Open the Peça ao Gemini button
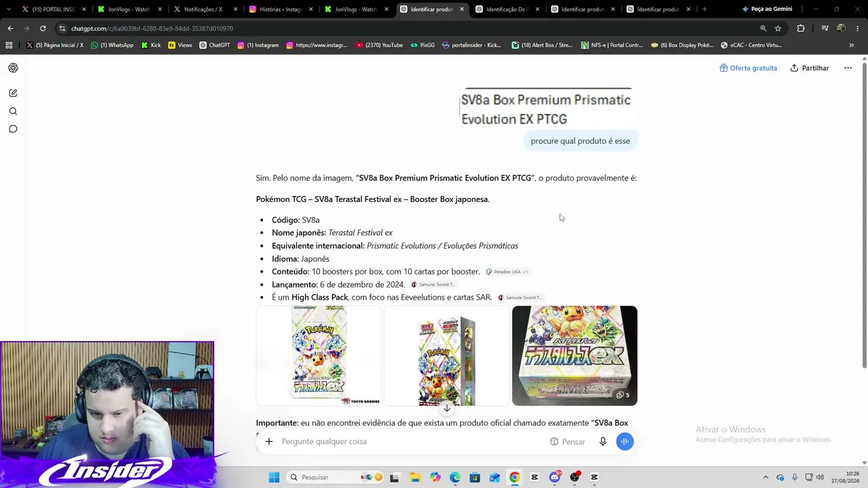Screen dimensions: 868x488 click(x=767, y=9)
